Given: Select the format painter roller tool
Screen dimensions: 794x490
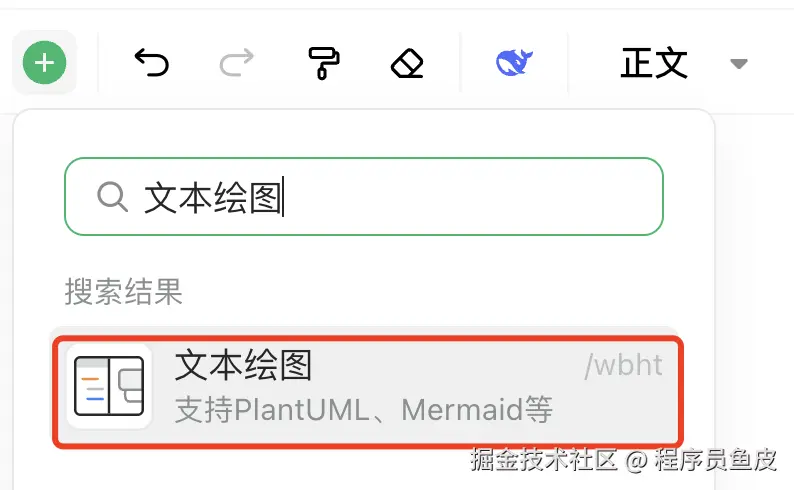Looking at the screenshot, I should point(324,63).
